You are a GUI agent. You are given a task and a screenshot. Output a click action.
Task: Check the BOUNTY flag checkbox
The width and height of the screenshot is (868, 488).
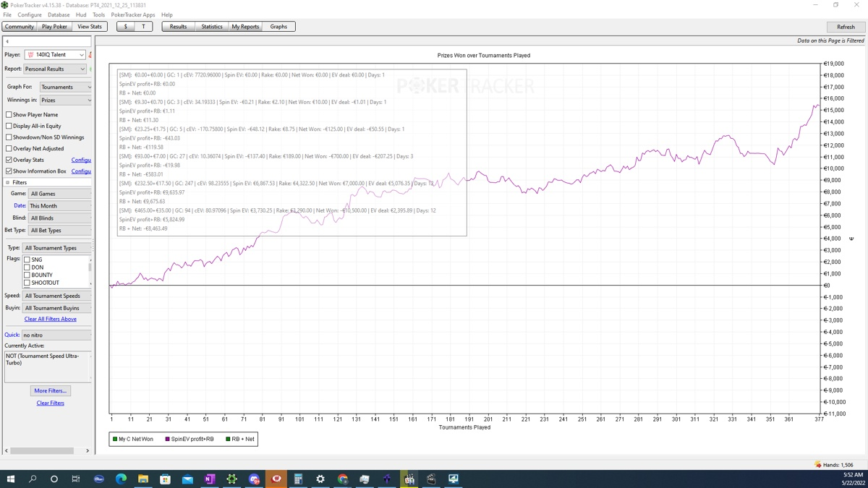(27, 275)
